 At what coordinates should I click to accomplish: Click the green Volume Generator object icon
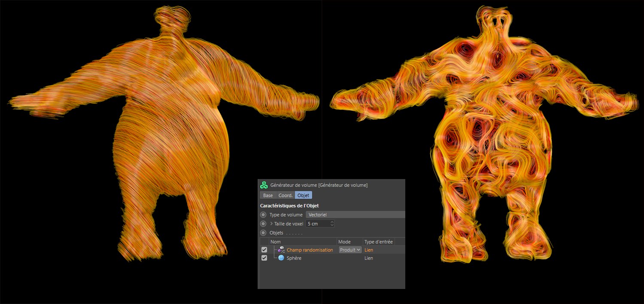pyautogui.click(x=264, y=185)
